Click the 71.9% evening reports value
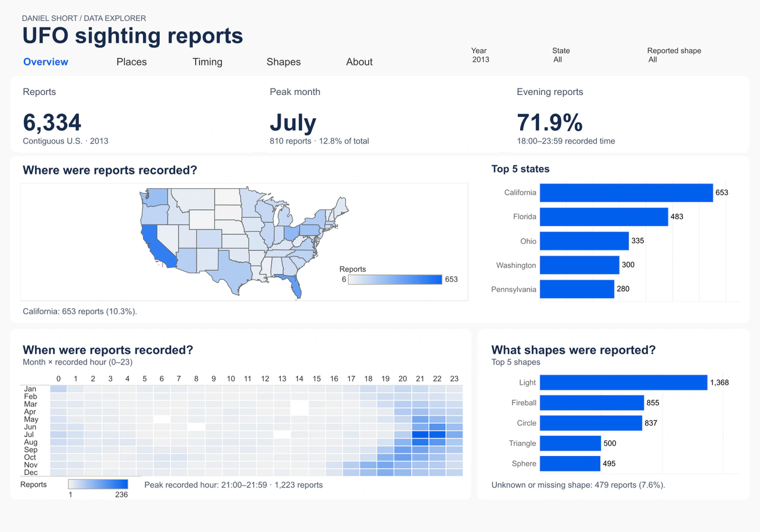This screenshot has width=760, height=532. click(x=550, y=122)
